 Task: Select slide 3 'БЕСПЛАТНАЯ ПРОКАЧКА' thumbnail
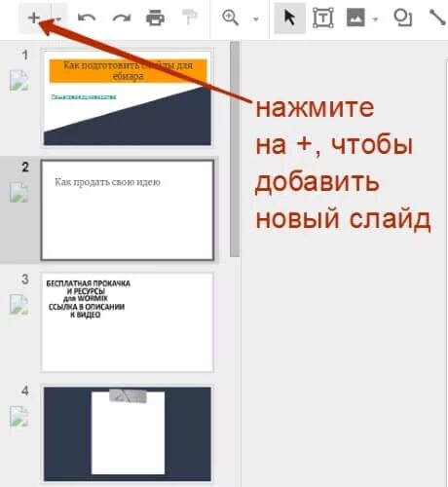(128, 322)
